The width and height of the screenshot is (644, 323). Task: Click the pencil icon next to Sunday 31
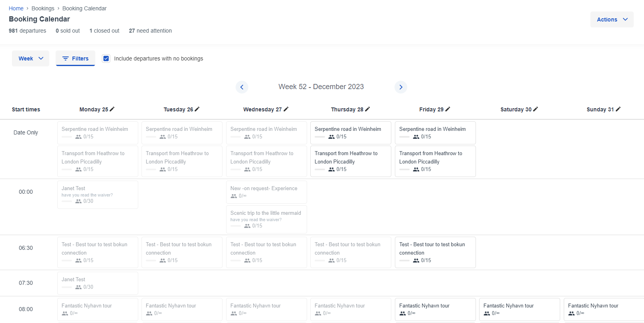coord(618,109)
